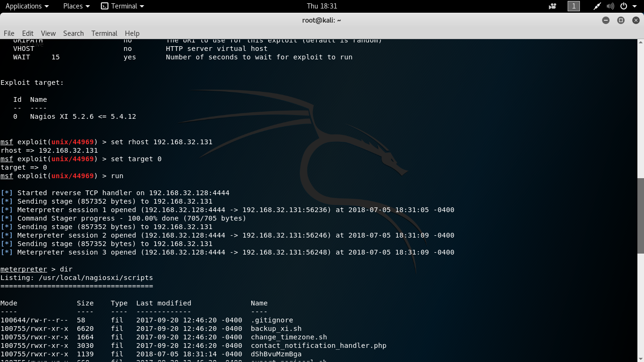Open the Help menu
Image resolution: width=644 pixels, height=362 pixels.
coord(132,33)
